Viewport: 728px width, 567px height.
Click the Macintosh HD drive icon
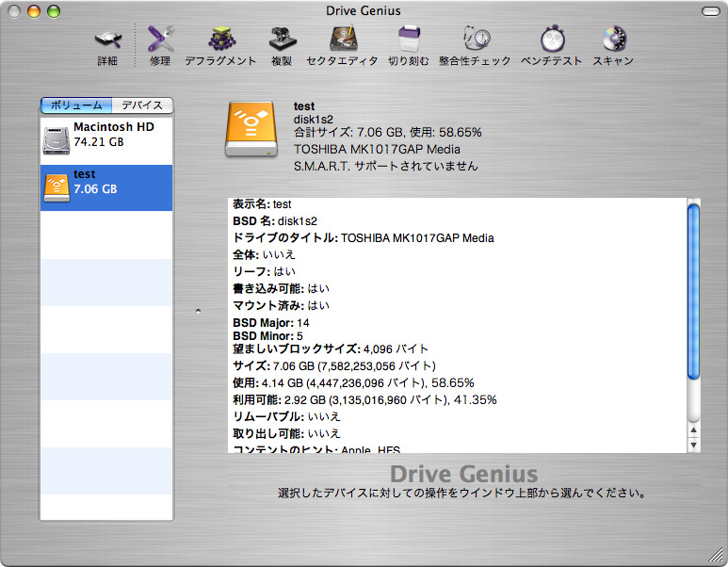(x=57, y=140)
